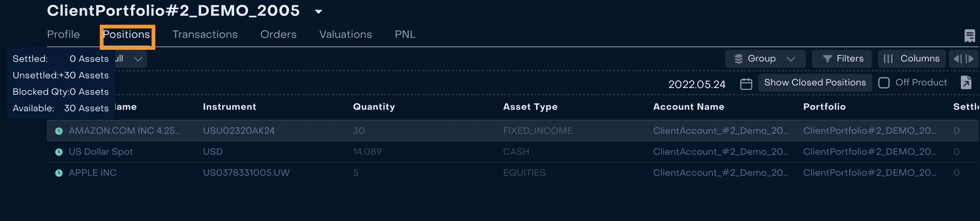Click the column width arrows icon
This screenshot has width=980, height=221.
(963, 59)
